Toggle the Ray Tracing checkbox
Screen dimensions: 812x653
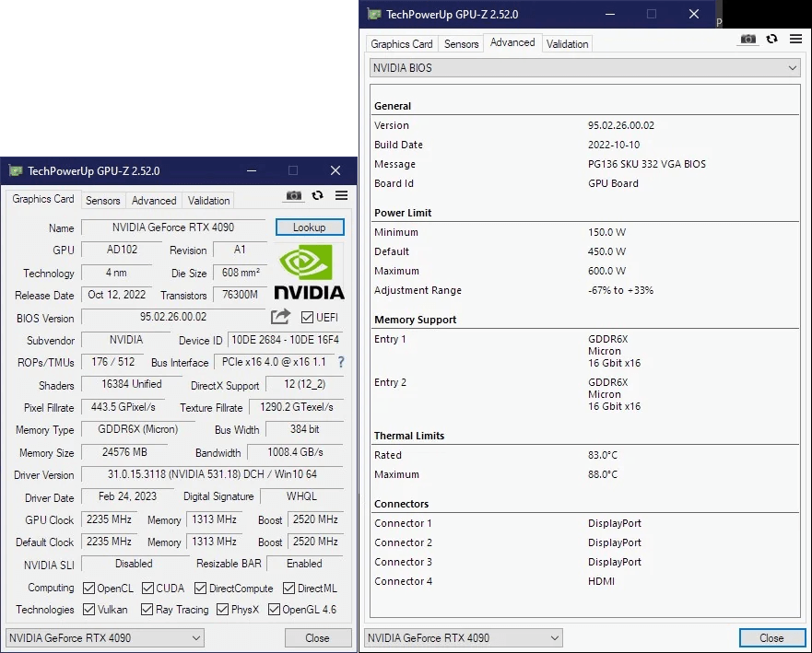point(147,610)
